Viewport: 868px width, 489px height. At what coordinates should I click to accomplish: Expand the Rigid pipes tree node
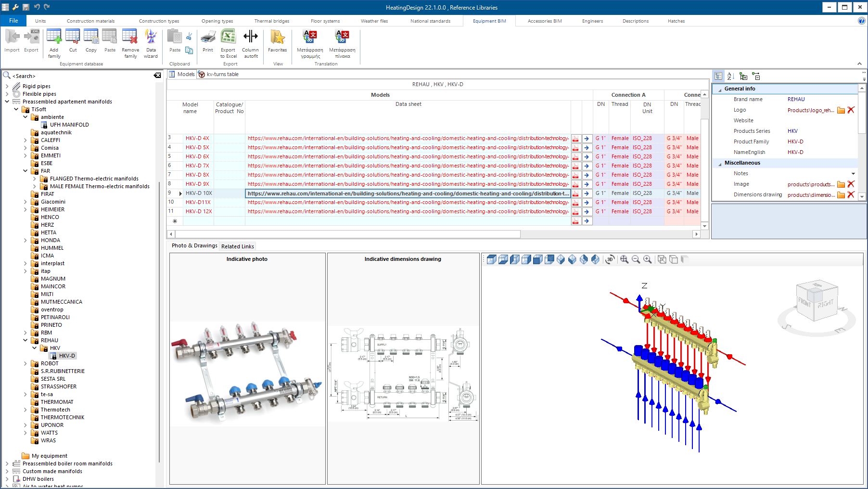(x=7, y=86)
